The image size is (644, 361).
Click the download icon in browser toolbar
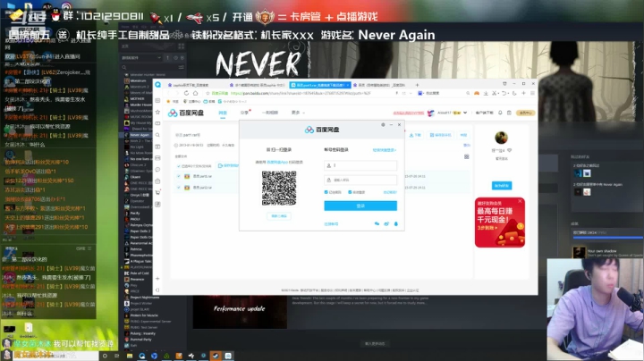pos(486,93)
